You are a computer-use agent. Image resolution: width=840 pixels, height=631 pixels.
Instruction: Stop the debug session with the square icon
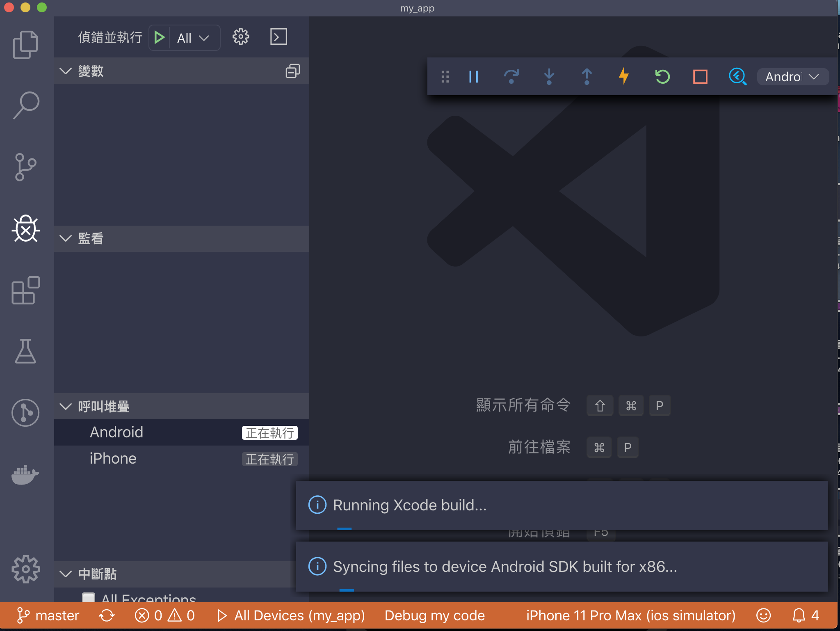700,76
